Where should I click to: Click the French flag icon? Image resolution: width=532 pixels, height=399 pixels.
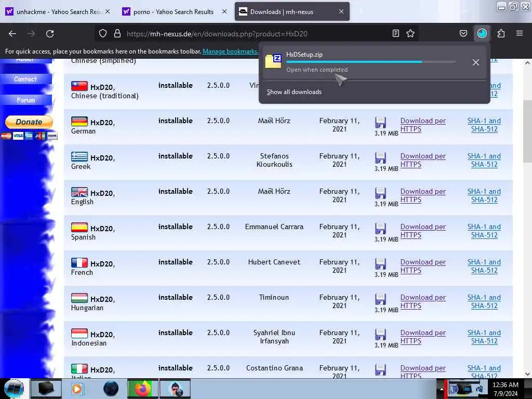click(x=79, y=262)
